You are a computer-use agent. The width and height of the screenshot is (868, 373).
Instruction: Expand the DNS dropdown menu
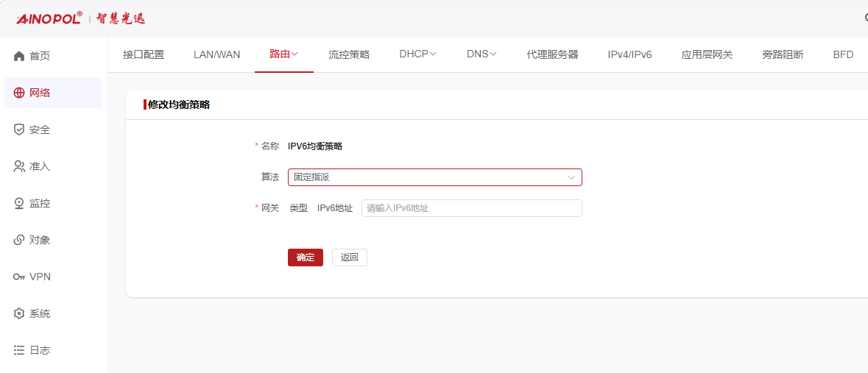[481, 54]
